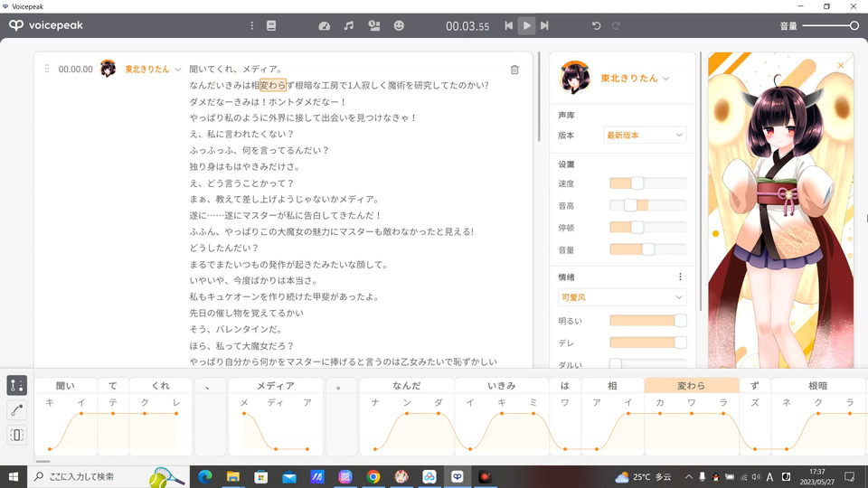Skip to next block
Viewport: 868px width, 488px height.
click(x=544, y=25)
